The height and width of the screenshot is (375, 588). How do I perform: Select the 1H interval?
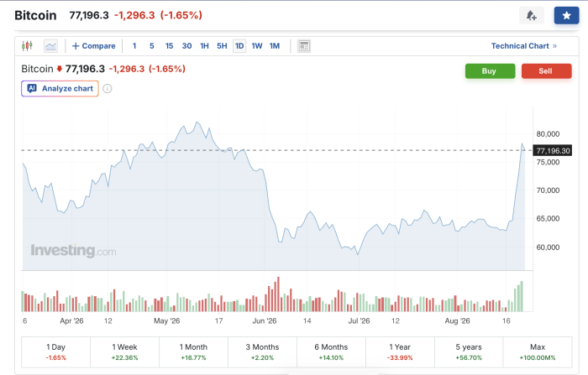204,46
